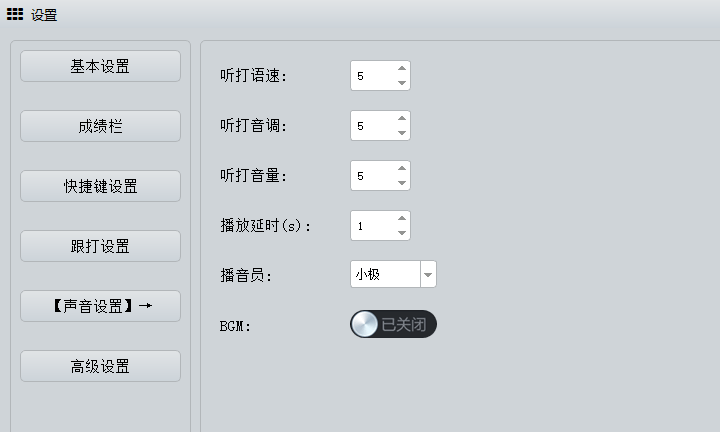Raise 听打音量 using the up arrow
Viewport: 720px width, 432px height.
point(401,169)
